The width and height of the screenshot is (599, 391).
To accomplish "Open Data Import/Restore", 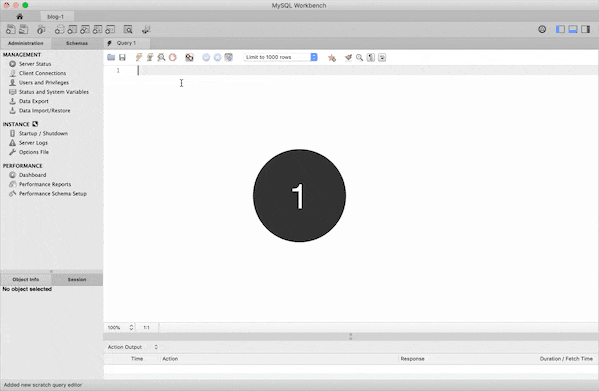I will 45,110.
